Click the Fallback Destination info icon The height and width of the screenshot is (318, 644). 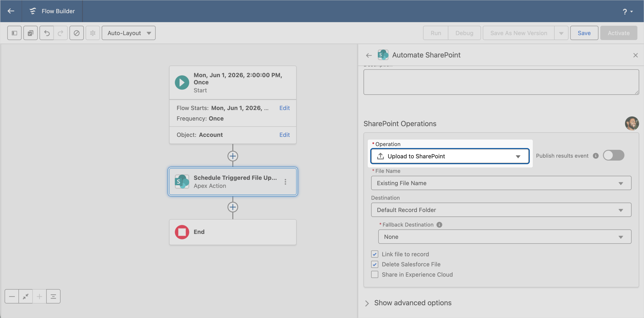point(439,225)
